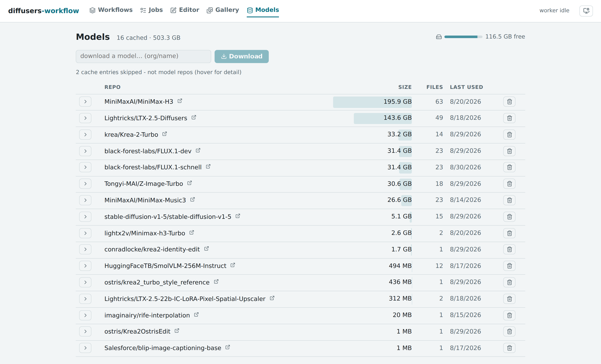601x364 pixels.
Task: Expand MiniMaxAI/MiniMax-Music3 row
Action: [x=85, y=200]
